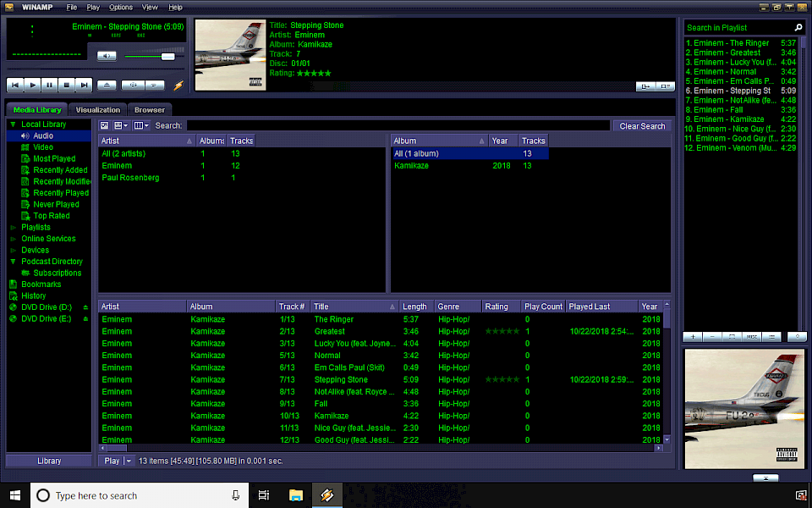Select Paul Rosenberg in the artist list
Image resolution: width=812 pixels, height=508 pixels.
tap(130, 178)
